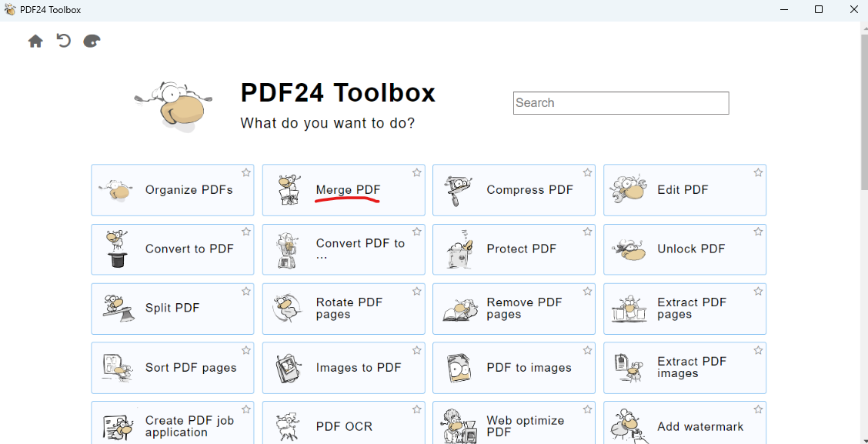
Task: Open the Merge PDF label
Action: (348, 190)
